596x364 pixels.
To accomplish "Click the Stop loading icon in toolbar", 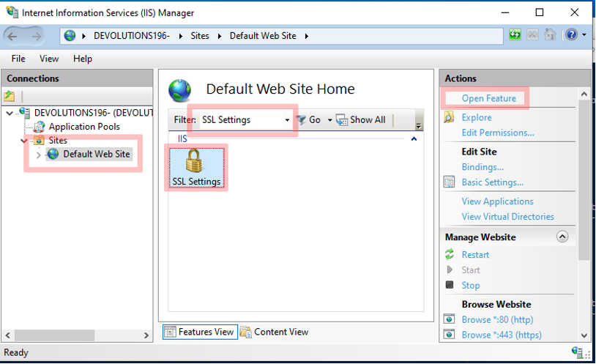I will tap(532, 35).
